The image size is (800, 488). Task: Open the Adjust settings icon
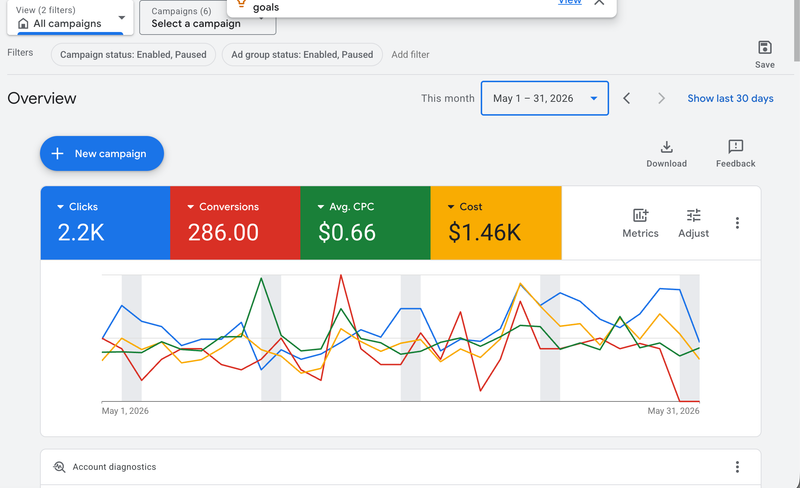693,215
